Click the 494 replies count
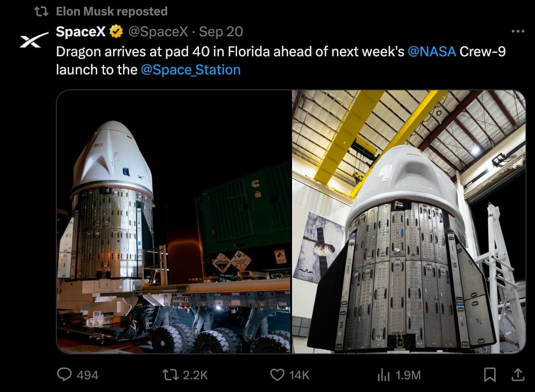Viewport: 535px width, 392px height. pyautogui.click(x=87, y=375)
